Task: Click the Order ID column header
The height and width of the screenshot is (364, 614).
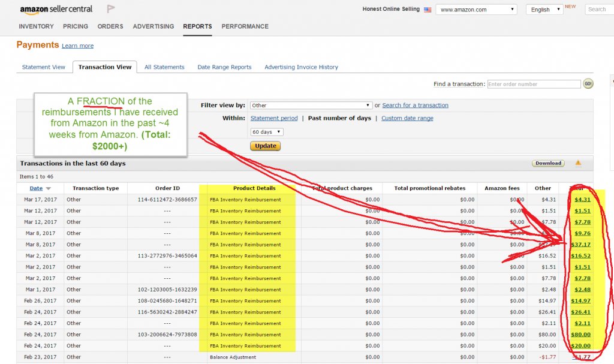Action: (x=167, y=188)
